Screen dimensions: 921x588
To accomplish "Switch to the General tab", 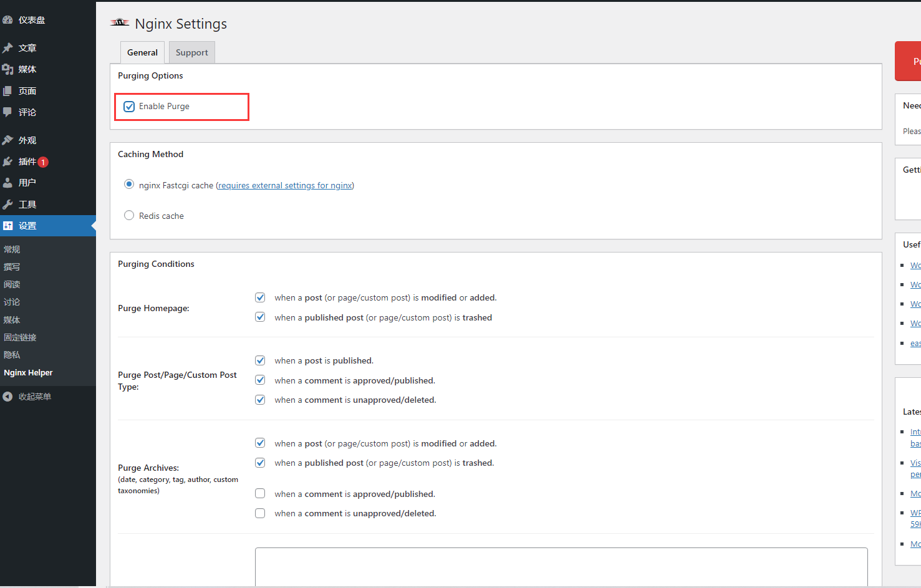I will (x=142, y=52).
